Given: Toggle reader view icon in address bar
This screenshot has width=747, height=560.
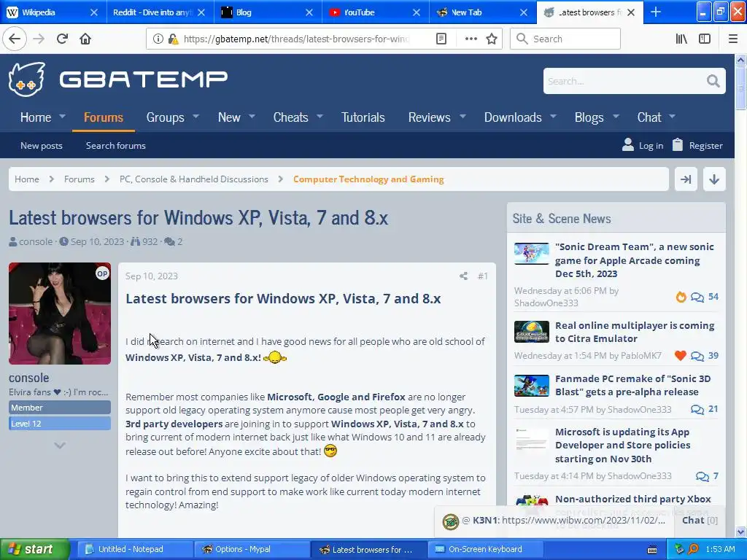Looking at the screenshot, I should click(441, 39).
